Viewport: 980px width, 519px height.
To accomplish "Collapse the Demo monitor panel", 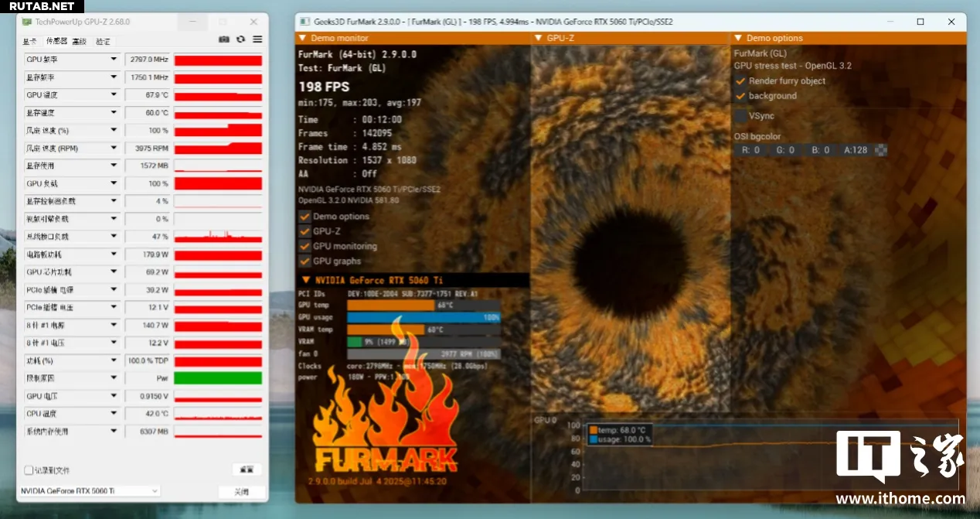I will pyautogui.click(x=304, y=38).
